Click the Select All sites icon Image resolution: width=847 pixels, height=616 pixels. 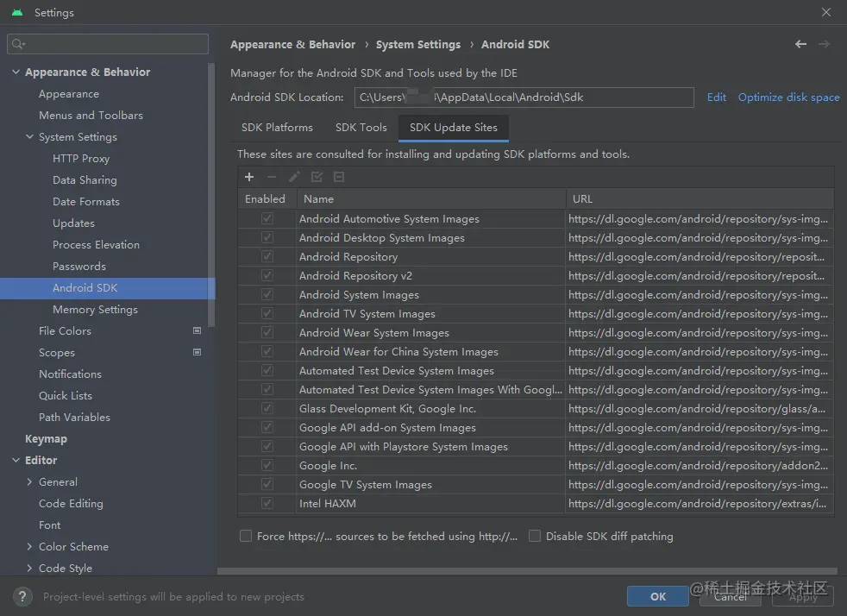pos(317,177)
